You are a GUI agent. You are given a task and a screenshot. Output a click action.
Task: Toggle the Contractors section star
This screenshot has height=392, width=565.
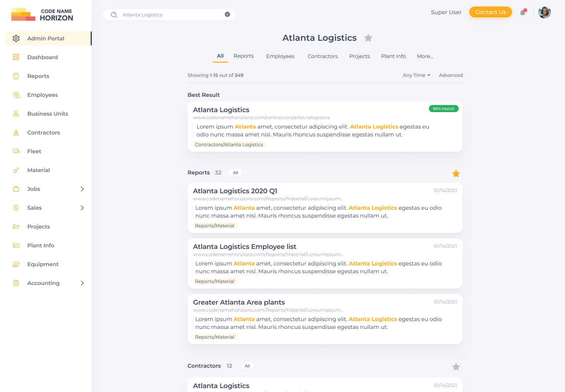(456, 367)
